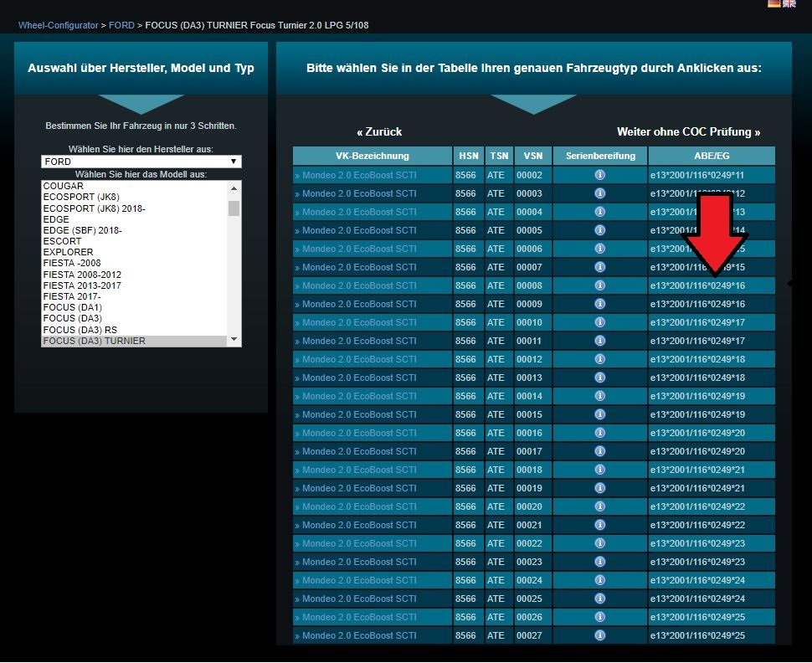Screen dimensions: 812x663
Task: Show tire info for VSN 00027 row
Action: click(x=599, y=635)
